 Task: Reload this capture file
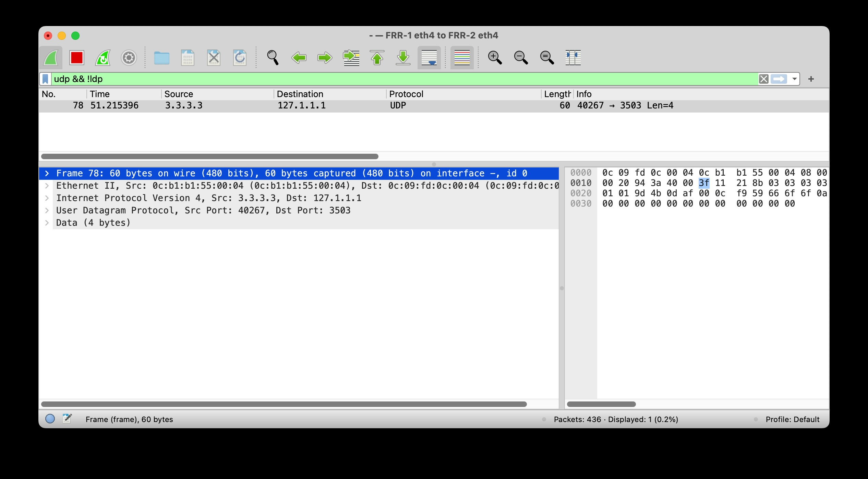coord(240,58)
